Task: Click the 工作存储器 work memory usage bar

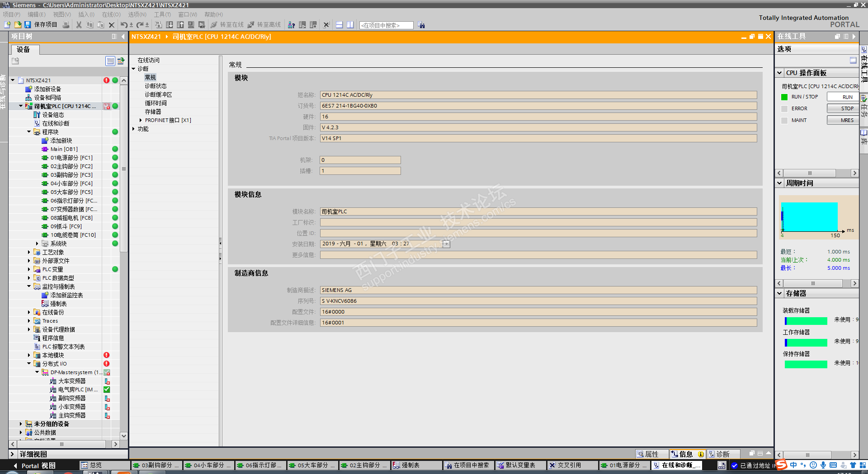Action: pyautogui.click(x=806, y=343)
